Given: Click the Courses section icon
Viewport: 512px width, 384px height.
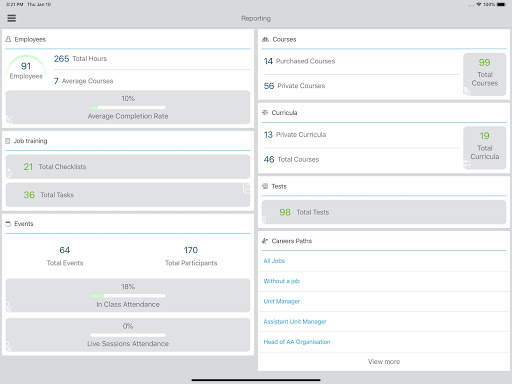Looking at the screenshot, I should [x=265, y=39].
